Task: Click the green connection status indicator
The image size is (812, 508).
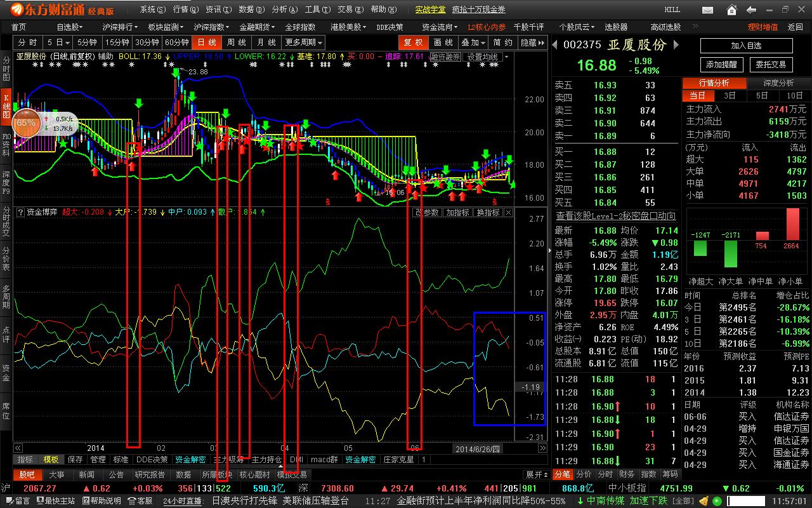Action: (x=717, y=501)
